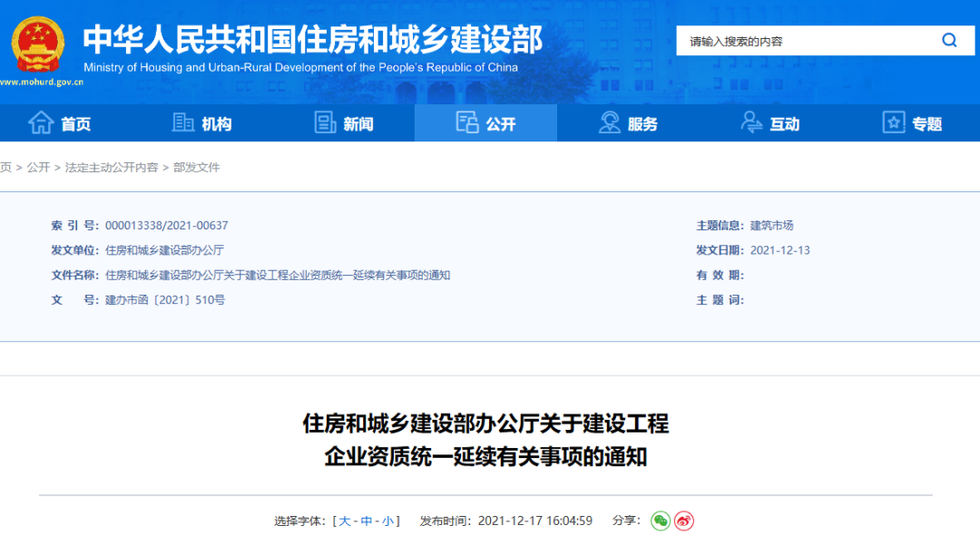Share the article via the Weibo icon
This screenshot has width=980, height=535.
(685, 521)
